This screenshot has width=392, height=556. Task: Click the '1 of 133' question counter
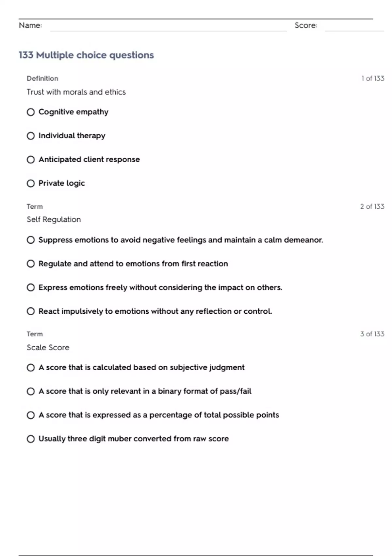pos(372,78)
